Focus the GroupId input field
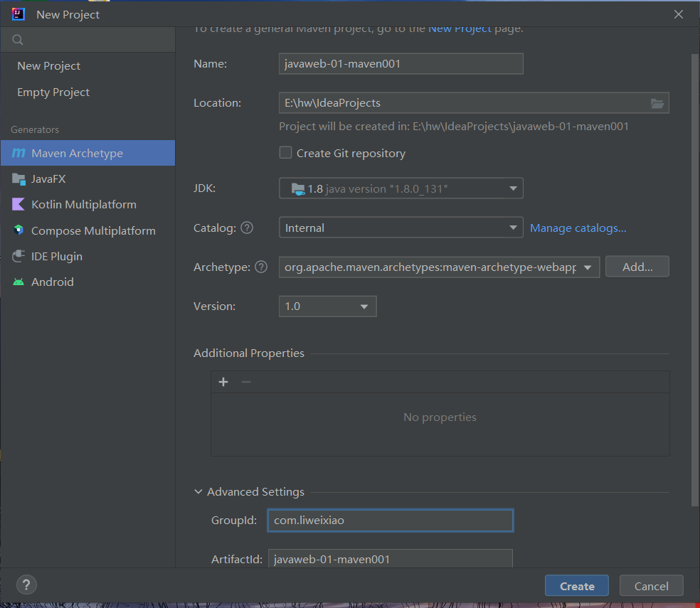The width and height of the screenshot is (700, 608). point(390,521)
